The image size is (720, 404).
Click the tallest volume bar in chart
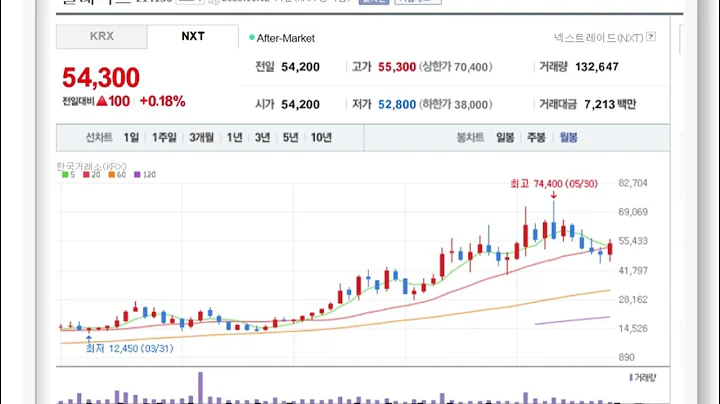point(200,388)
